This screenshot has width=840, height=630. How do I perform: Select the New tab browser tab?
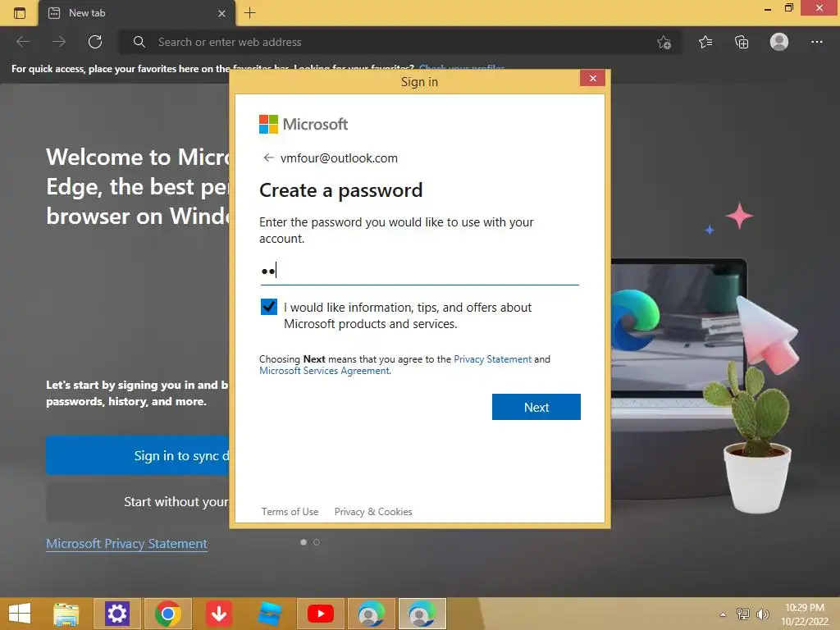(x=137, y=13)
